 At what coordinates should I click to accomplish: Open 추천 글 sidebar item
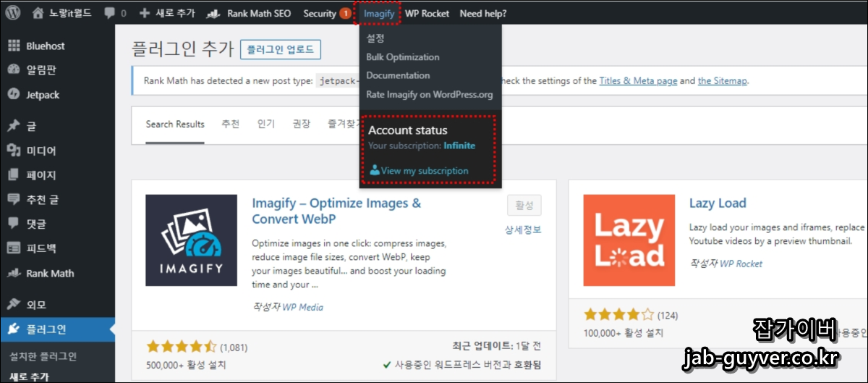click(57, 199)
